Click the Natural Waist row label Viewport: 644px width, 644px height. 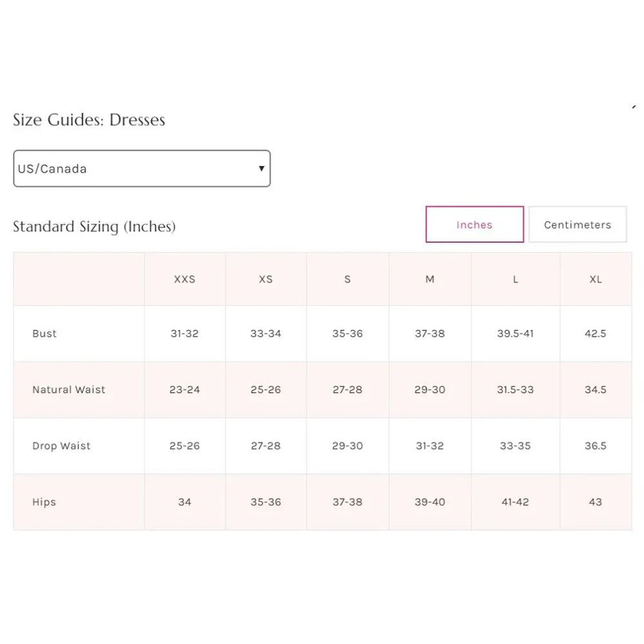[x=68, y=390]
